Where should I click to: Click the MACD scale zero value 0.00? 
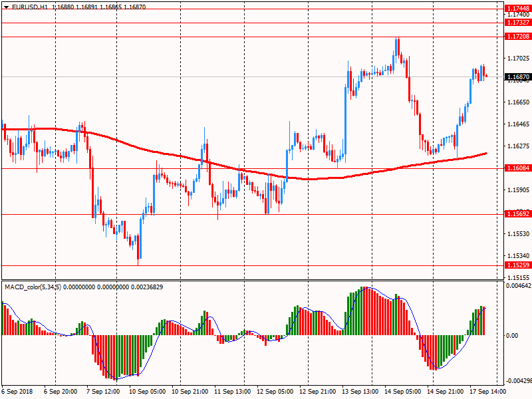click(512, 336)
